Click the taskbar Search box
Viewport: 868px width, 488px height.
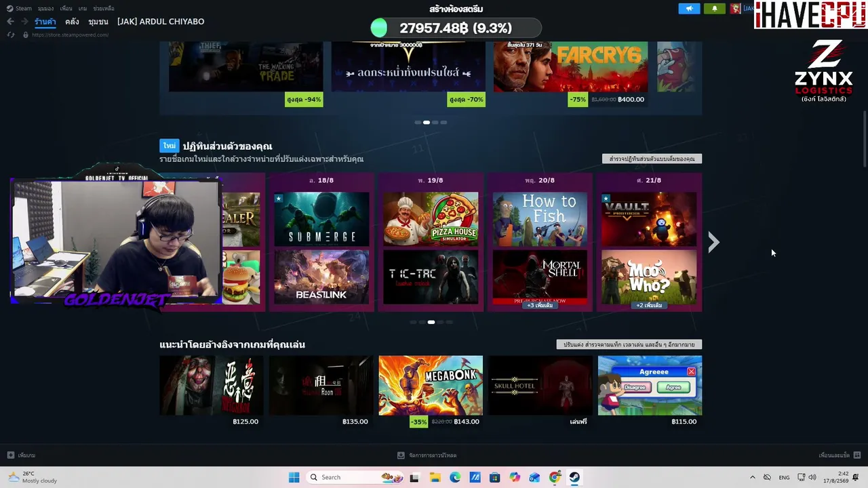tap(355, 477)
